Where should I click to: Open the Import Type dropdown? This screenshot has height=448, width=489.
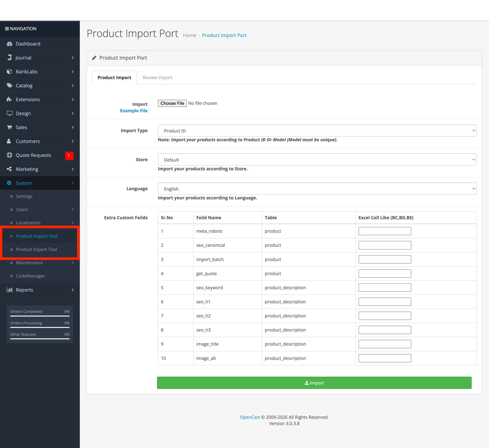pos(317,130)
